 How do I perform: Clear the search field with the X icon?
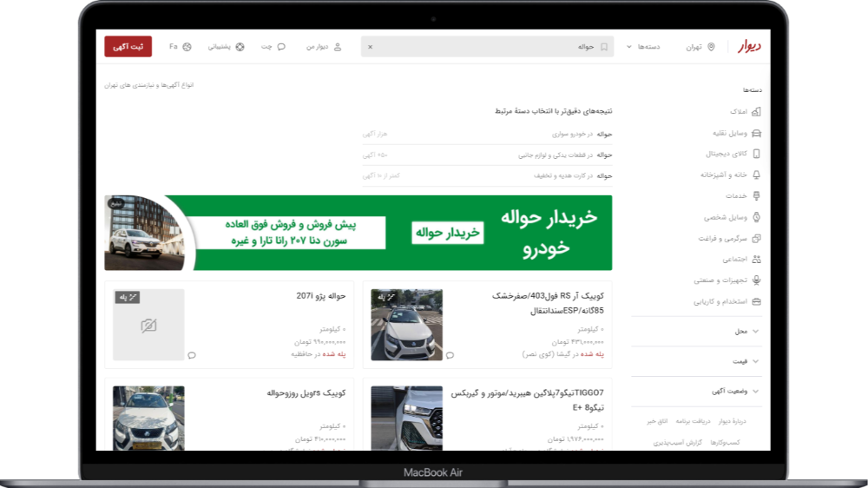371,47
